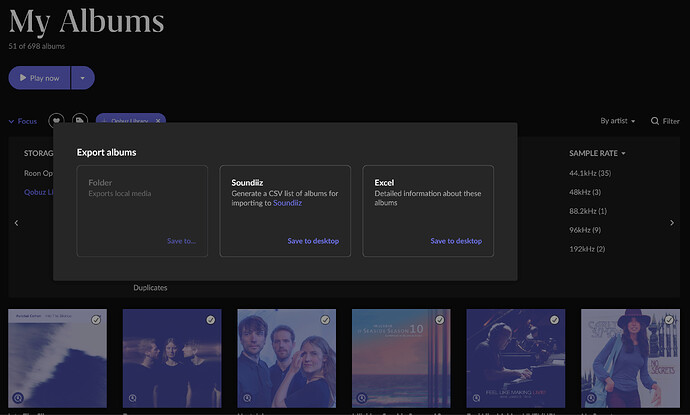Uncheck the No Secrets album
The width and height of the screenshot is (690, 415).
(x=669, y=320)
